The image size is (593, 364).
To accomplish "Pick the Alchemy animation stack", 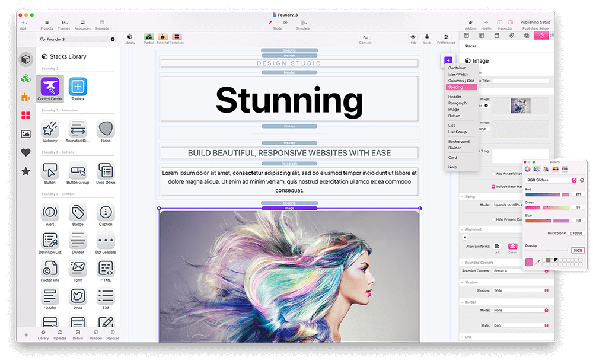I will (50, 131).
